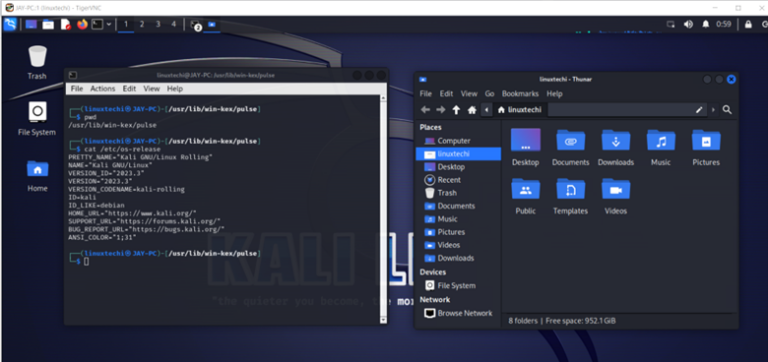The image size is (768, 362).
Task: Open the terminal emulator panel launcher
Action: pos(97,24)
